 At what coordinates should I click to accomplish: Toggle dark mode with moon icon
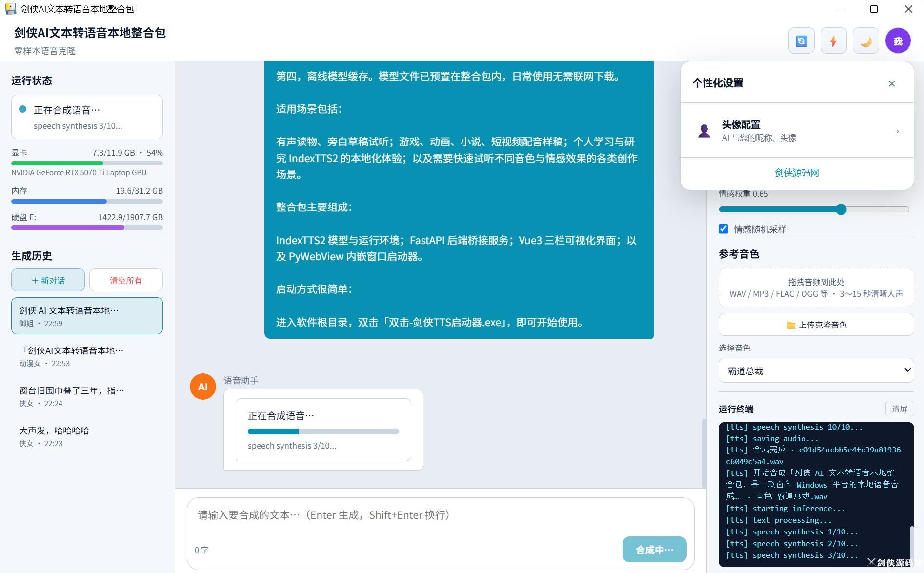pos(865,41)
